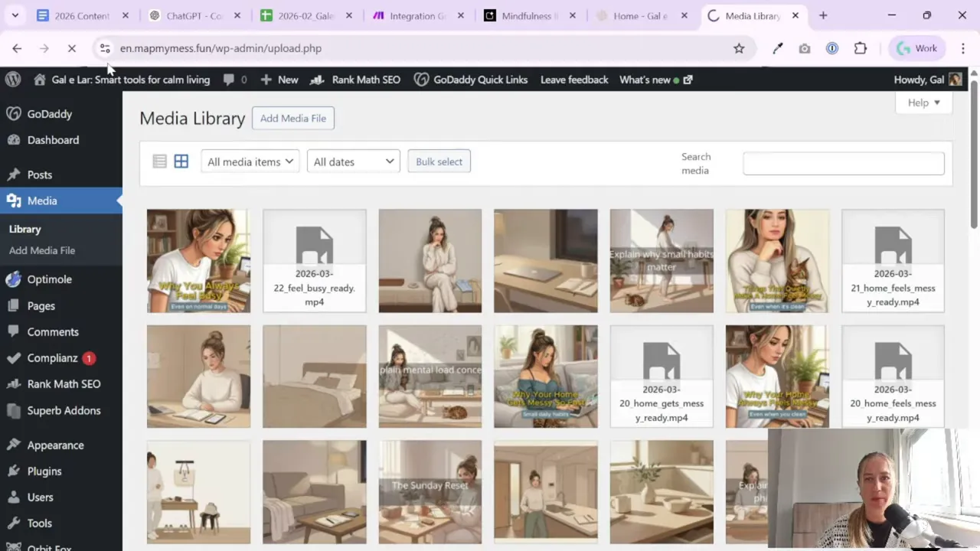The height and width of the screenshot is (551, 980).
Task: Open browser extensions puzzle icon
Action: point(861,48)
